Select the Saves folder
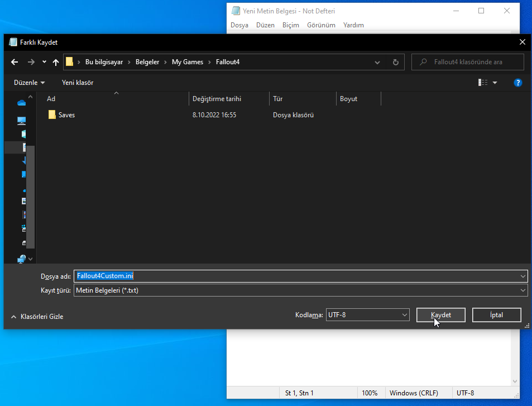 (x=66, y=115)
